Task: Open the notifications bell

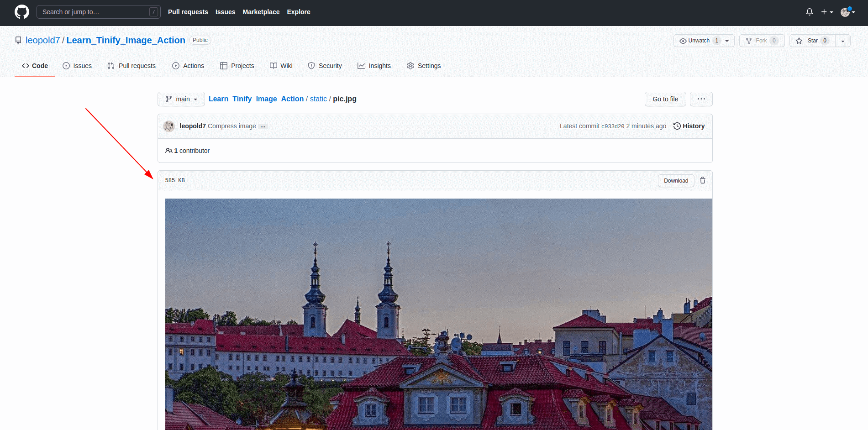Action: 809,12
